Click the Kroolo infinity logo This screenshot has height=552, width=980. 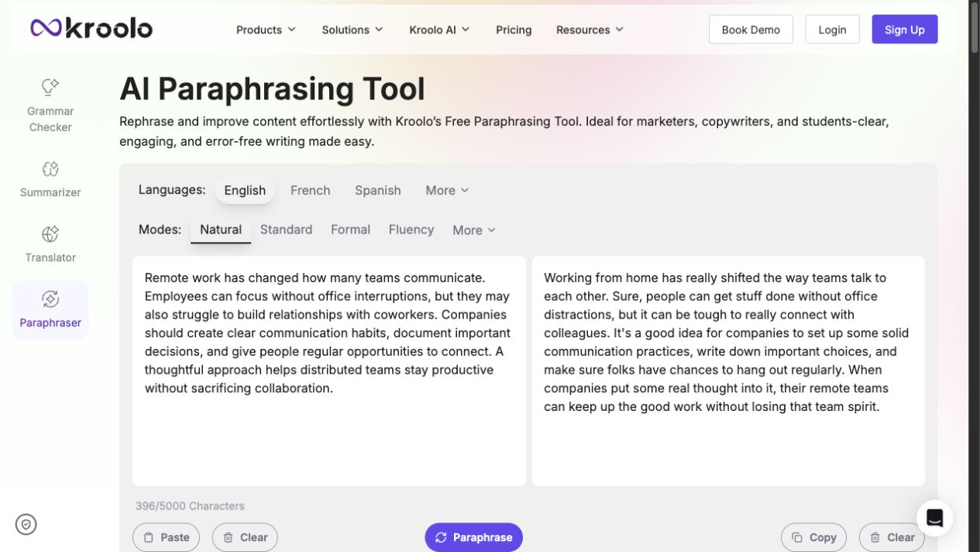pos(91,29)
